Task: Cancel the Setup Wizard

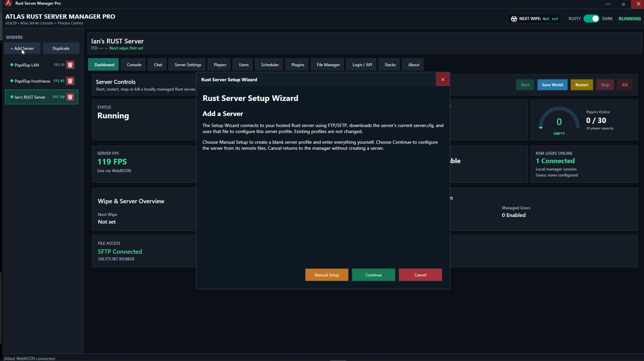Action: pos(420,275)
